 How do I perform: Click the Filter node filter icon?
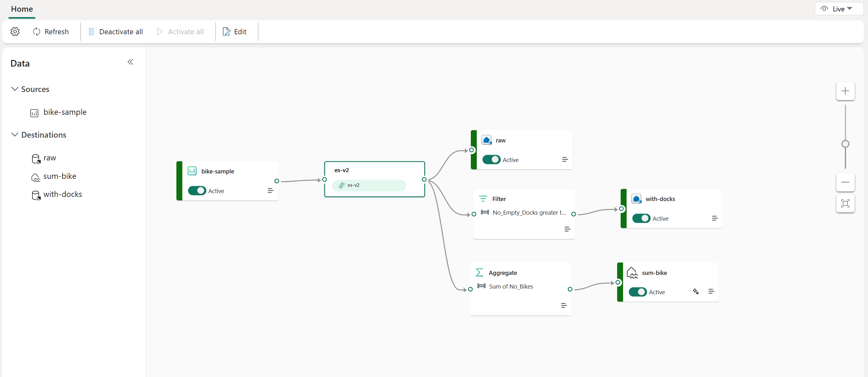coord(482,198)
